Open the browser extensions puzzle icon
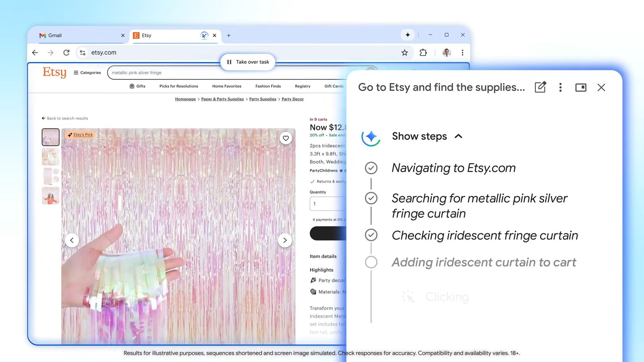The height and width of the screenshot is (362, 644). (x=423, y=53)
